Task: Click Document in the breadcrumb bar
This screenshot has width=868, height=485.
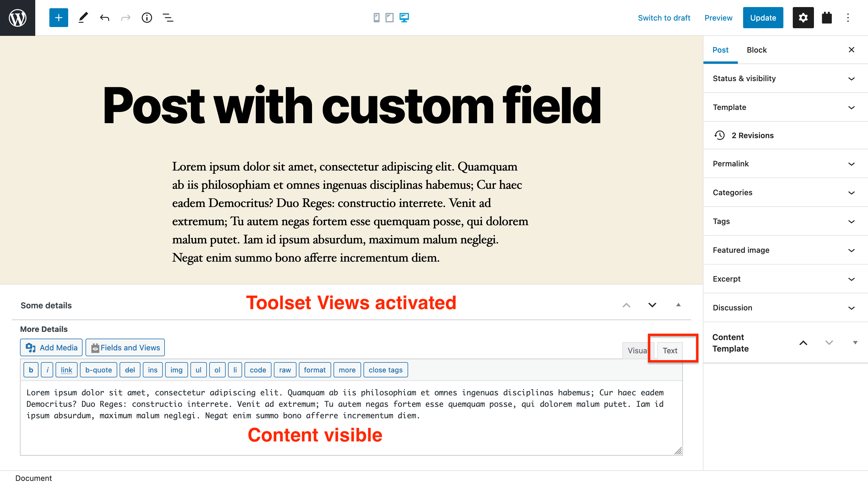Action: (x=33, y=478)
